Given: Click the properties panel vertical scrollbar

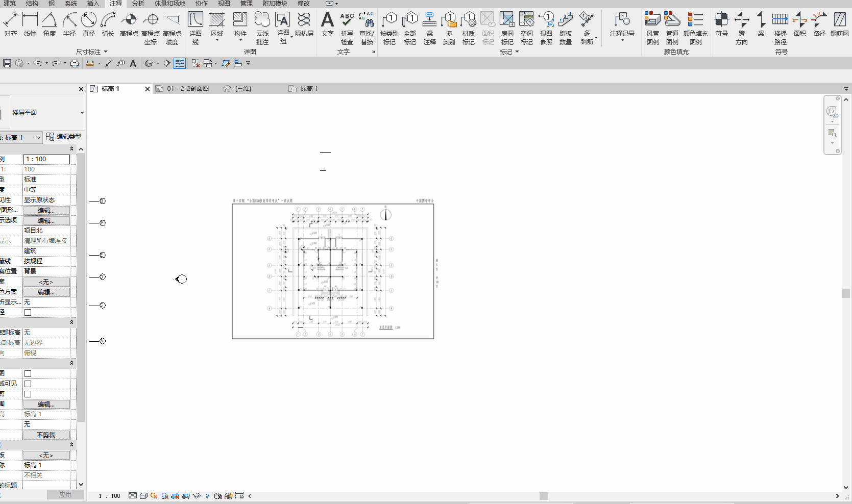Looking at the screenshot, I should coord(81,287).
